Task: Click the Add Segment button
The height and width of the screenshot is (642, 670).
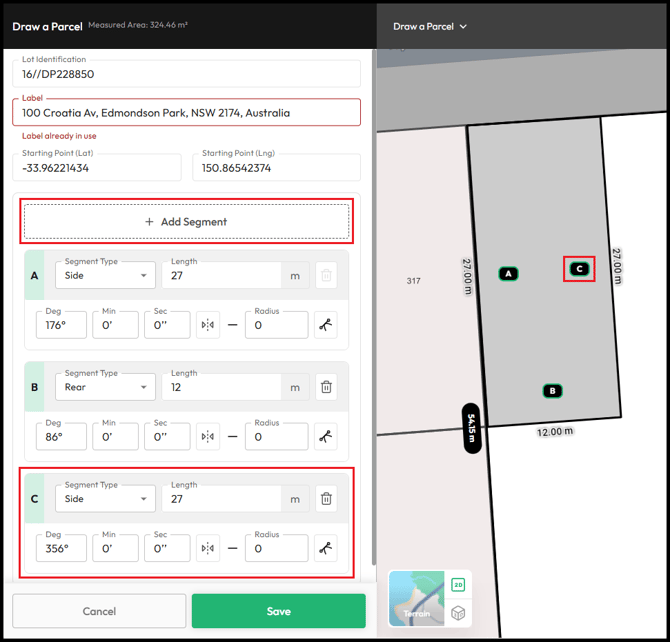Action: coord(186,222)
